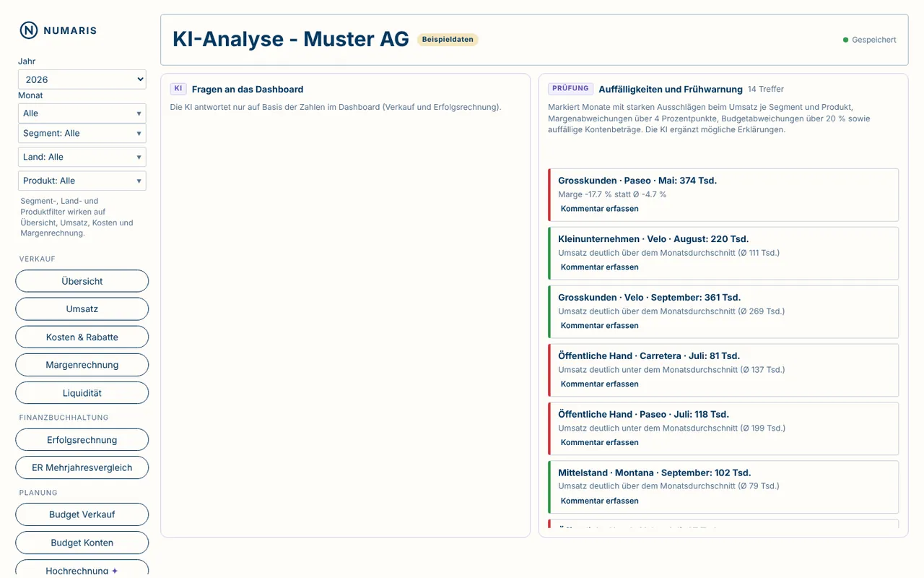The height and width of the screenshot is (578, 924).
Task: Click the Beispieldaten badge
Action: [448, 40]
